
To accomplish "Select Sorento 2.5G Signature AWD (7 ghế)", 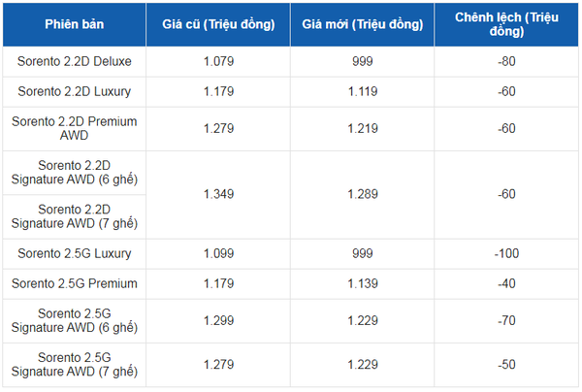I will coord(75,364).
